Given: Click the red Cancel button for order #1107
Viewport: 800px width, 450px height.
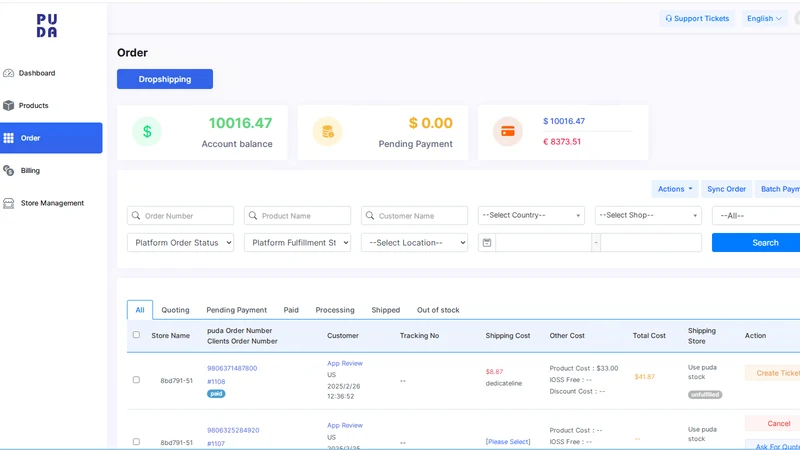Looking at the screenshot, I should [x=772, y=423].
